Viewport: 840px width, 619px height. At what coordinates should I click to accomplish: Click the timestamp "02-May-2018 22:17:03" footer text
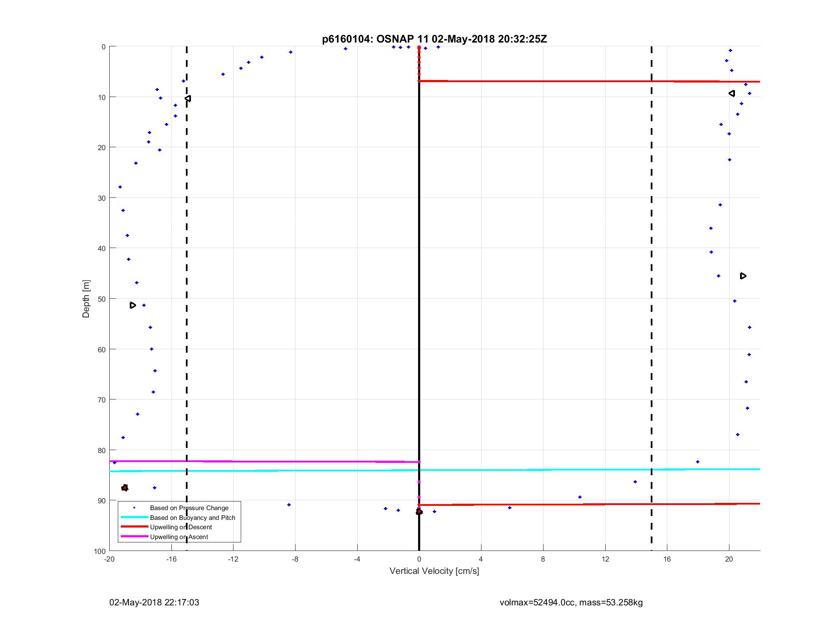tap(154, 602)
